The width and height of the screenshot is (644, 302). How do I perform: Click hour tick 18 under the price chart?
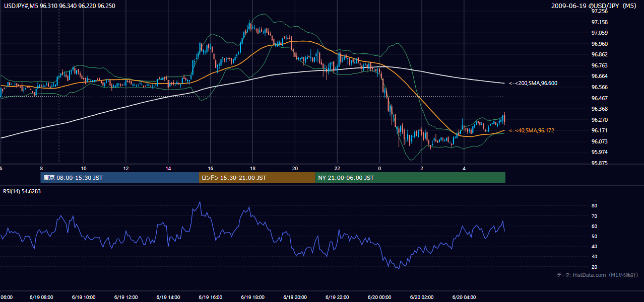click(x=253, y=169)
